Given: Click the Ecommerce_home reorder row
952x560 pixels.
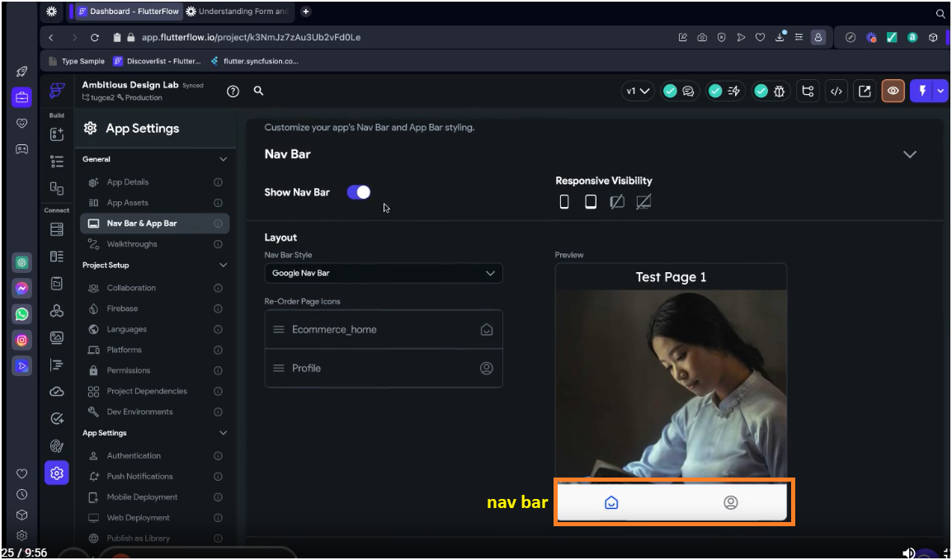Looking at the screenshot, I should pyautogui.click(x=384, y=329).
